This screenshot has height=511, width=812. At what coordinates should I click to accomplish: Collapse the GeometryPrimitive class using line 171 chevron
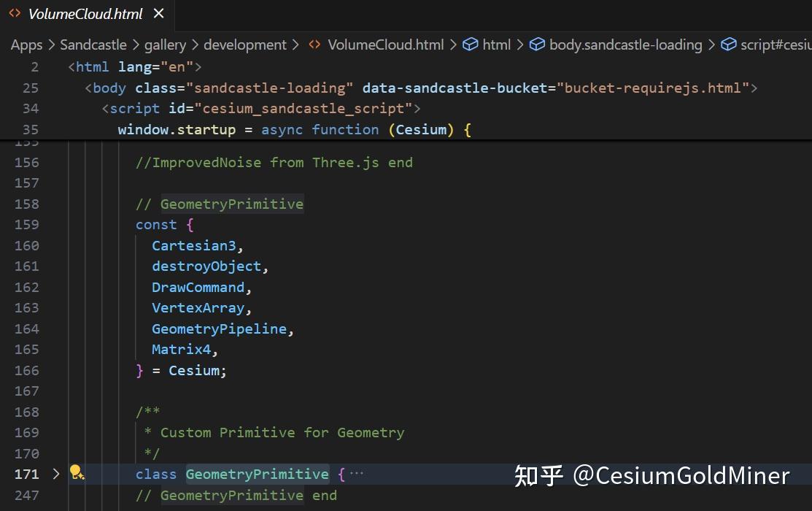coord(56,474)
